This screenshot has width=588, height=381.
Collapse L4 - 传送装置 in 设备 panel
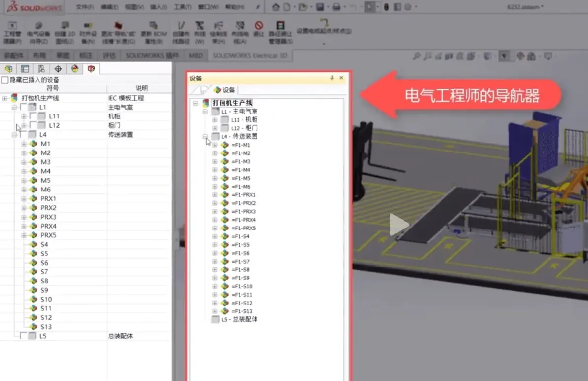click(206, 136)
